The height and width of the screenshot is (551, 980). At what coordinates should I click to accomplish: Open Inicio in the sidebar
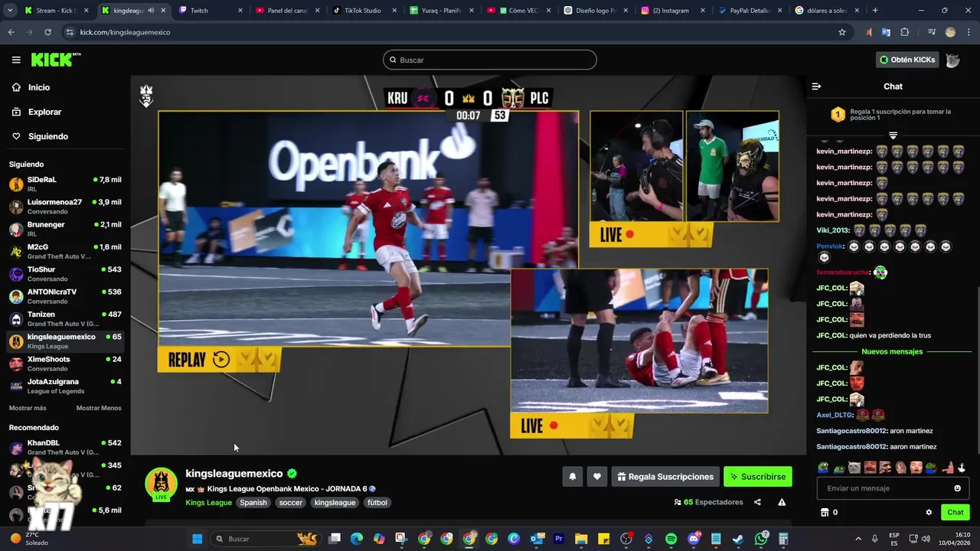[38, 87]
